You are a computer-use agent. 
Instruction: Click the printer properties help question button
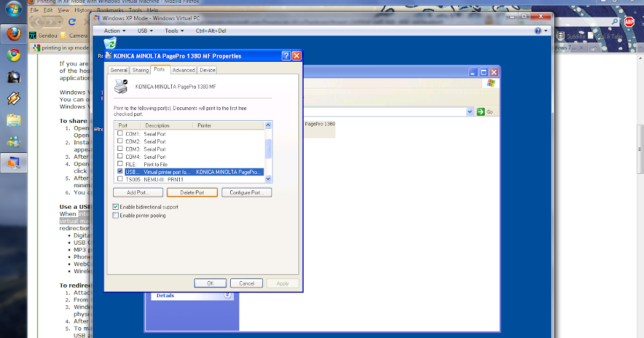coord(286,56)
